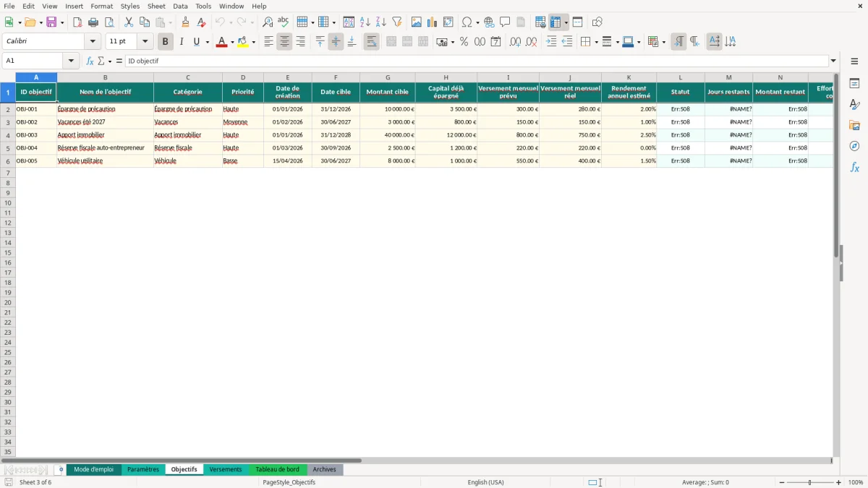Open the Borders dropdown arrow
Image resolution: width=868 pixels, height=488 pixels.
[595, 42]
